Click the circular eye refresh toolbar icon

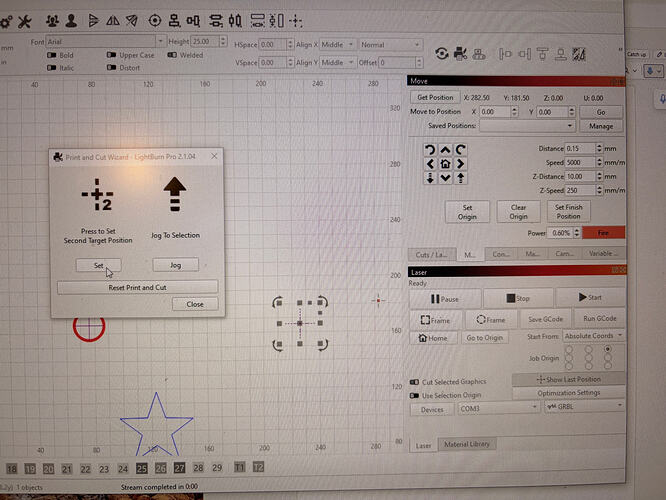click(x=442, y=54)
